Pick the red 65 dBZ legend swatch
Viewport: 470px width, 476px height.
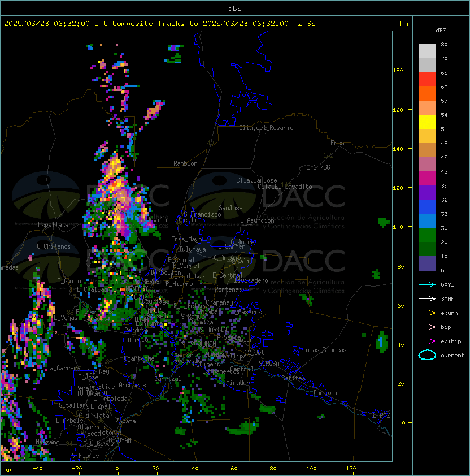point(427,80)
